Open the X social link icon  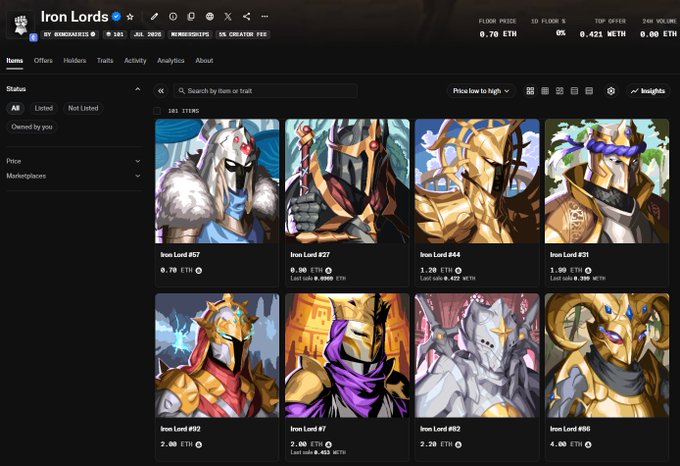[x=228, y=16]
